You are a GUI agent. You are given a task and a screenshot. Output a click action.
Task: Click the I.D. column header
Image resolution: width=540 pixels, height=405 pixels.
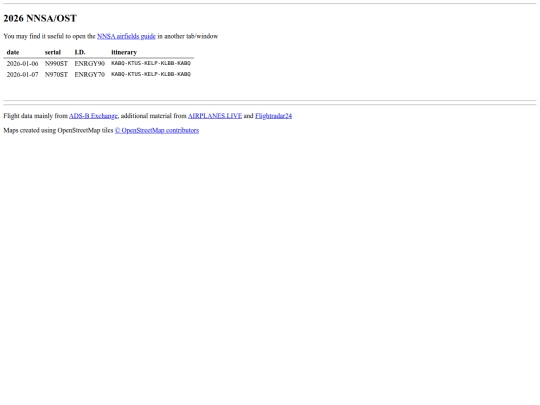pos(80,52)
